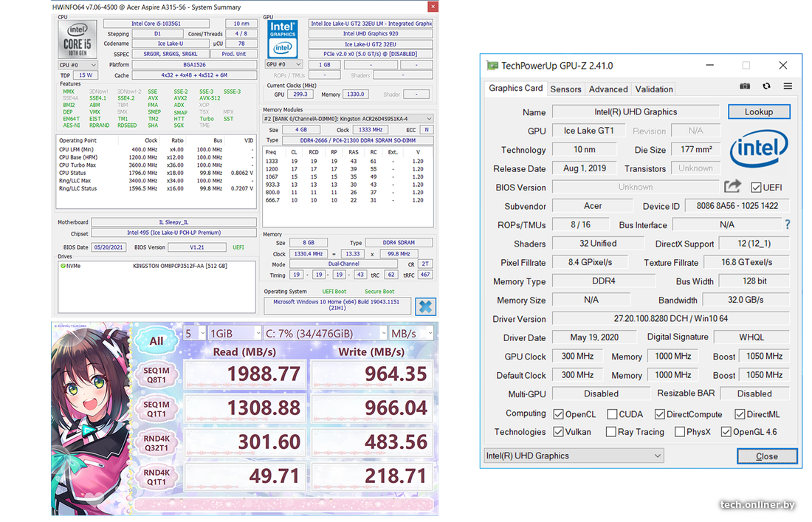
Task: Click the Lookup button
Action: coord(758,111)
